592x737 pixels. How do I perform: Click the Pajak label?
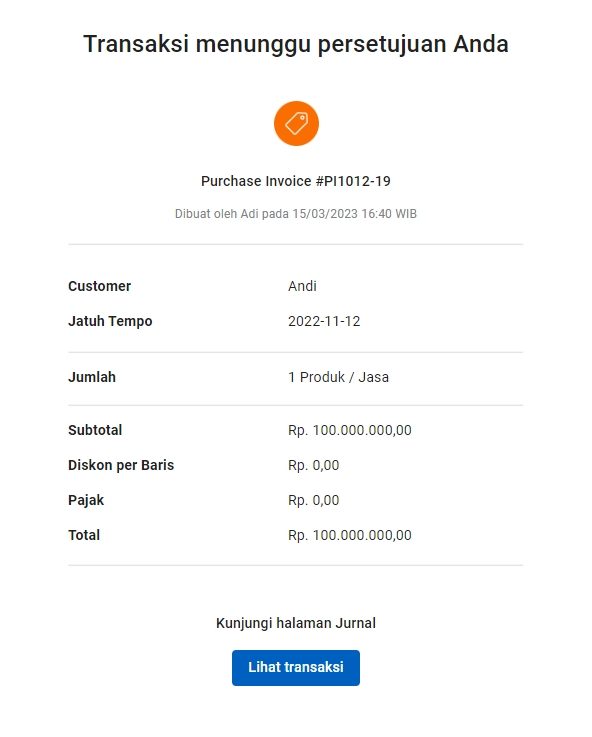point(86,500)
